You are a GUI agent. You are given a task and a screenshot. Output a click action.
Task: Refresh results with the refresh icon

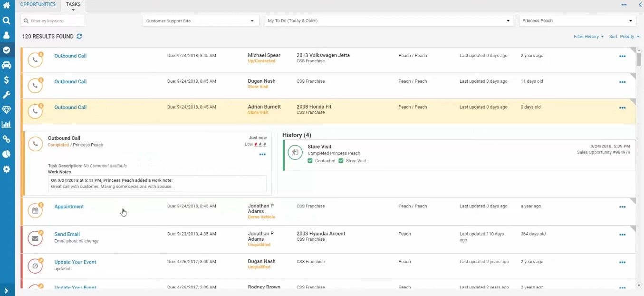79,37
